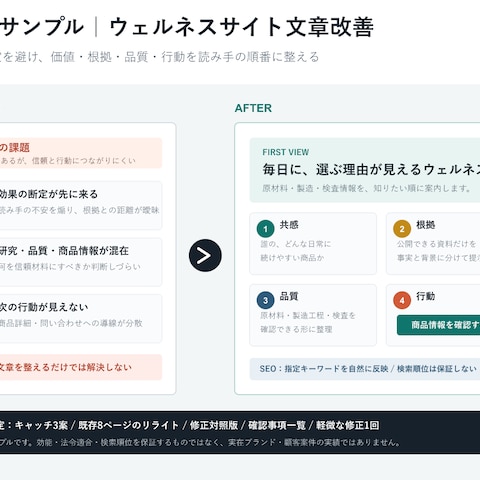Screen dimensions: 480x480
Task: Click the orange number 4 badge
Action: pyautogui.click(x=402, y=300)
